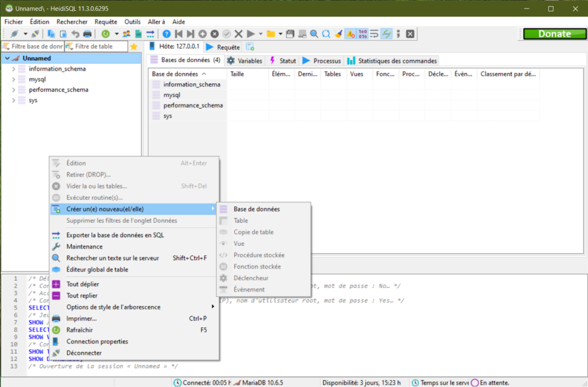Click the Taille column header
588x387 pixels.
tap(247, 74)
